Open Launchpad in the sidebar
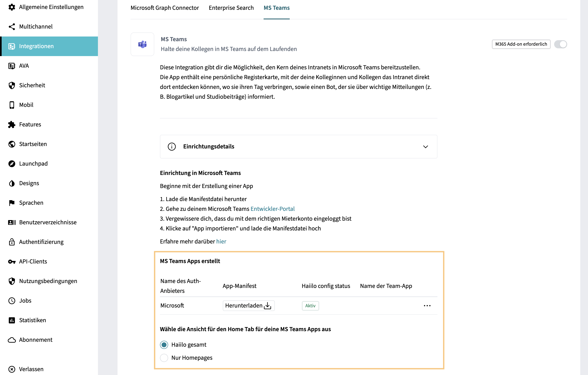 tap(49, 164)
